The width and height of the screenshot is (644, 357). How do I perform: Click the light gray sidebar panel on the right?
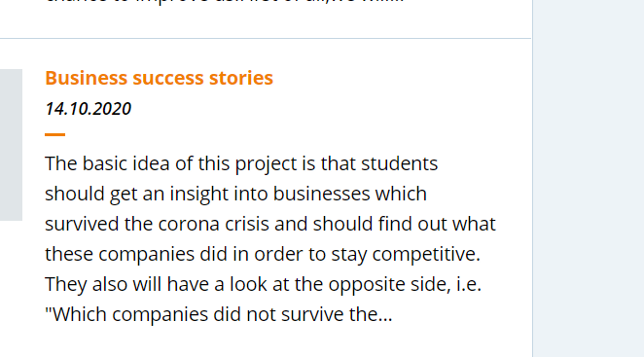589,178
